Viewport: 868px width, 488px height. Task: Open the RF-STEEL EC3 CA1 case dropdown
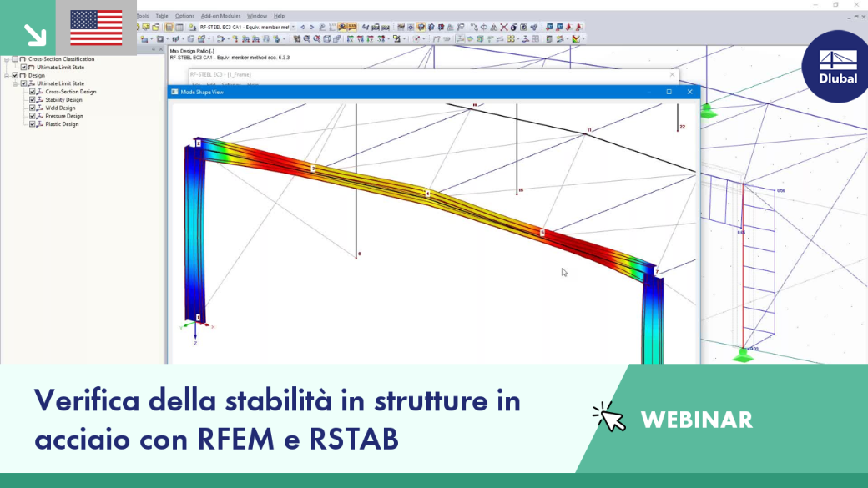point(294,27)
